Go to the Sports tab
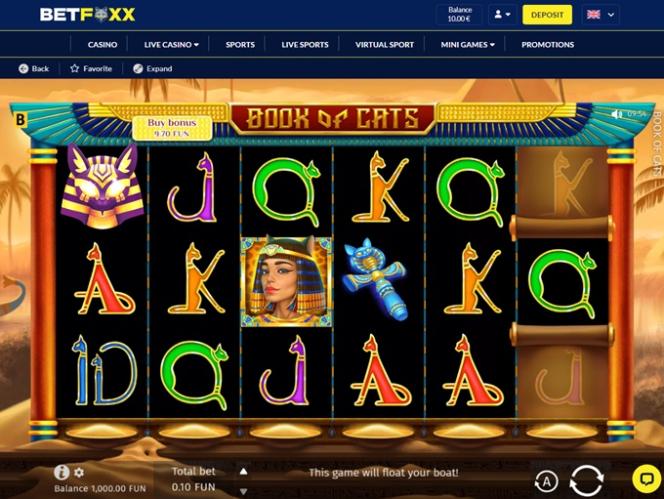This screenshot has width=664, height=499. point(240,44)
